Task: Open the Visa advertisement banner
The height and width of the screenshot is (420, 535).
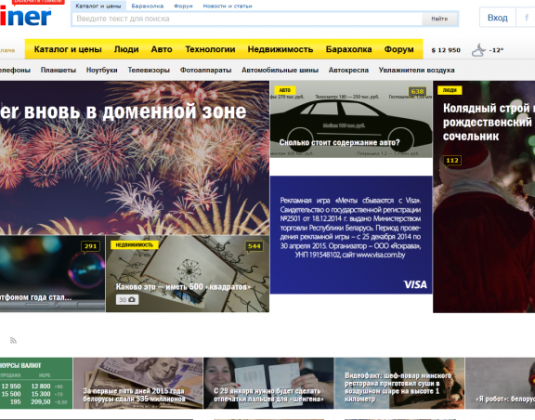Action: [351, 235]
